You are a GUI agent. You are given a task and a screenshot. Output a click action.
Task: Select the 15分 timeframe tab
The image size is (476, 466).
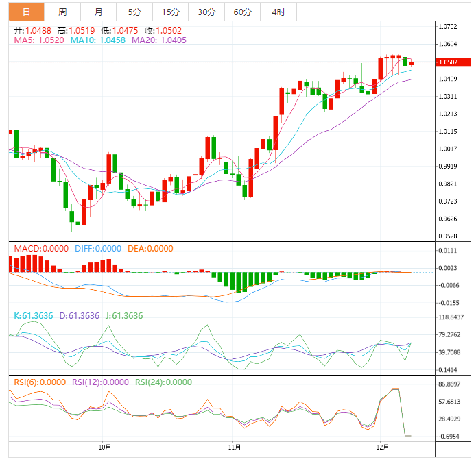tap(170, 12)
